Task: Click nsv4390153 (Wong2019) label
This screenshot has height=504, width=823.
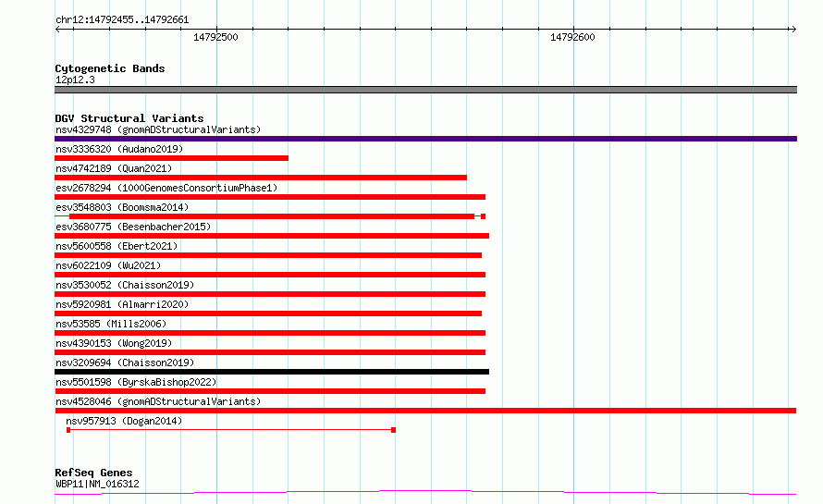Action: pos(114,343)
